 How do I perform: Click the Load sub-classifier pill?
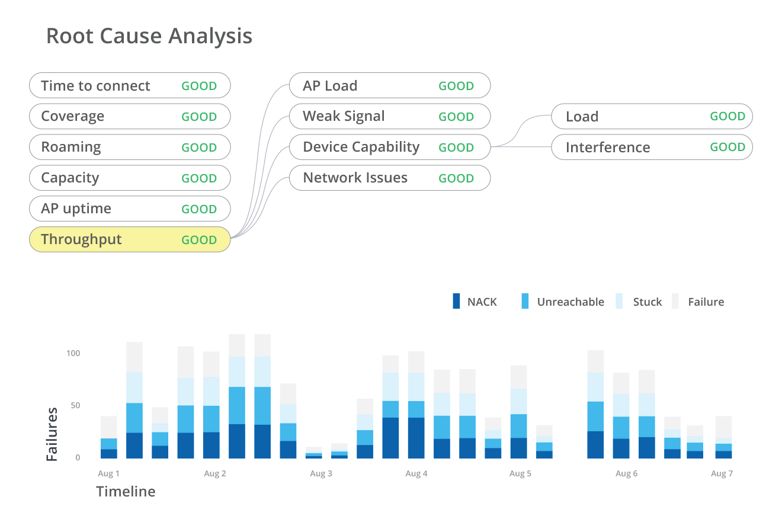coord(652,116)
